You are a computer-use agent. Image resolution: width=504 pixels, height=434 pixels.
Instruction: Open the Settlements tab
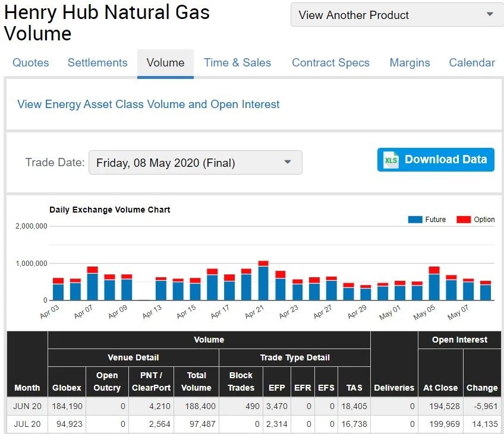coord(97,63)
